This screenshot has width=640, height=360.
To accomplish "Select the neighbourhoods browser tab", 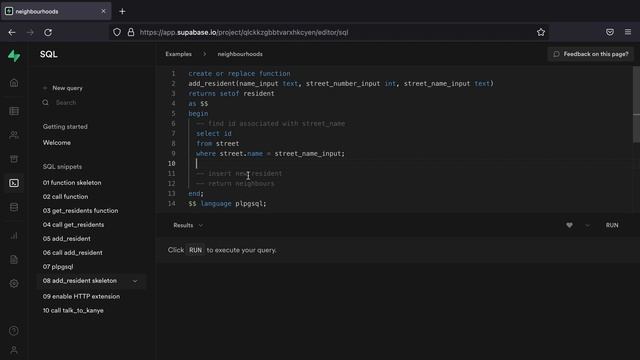I will 56,11.
